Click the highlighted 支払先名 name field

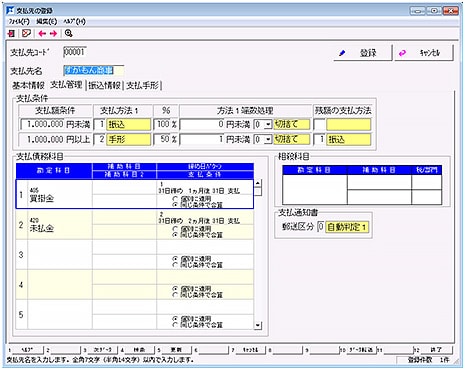tap(94, 70)
